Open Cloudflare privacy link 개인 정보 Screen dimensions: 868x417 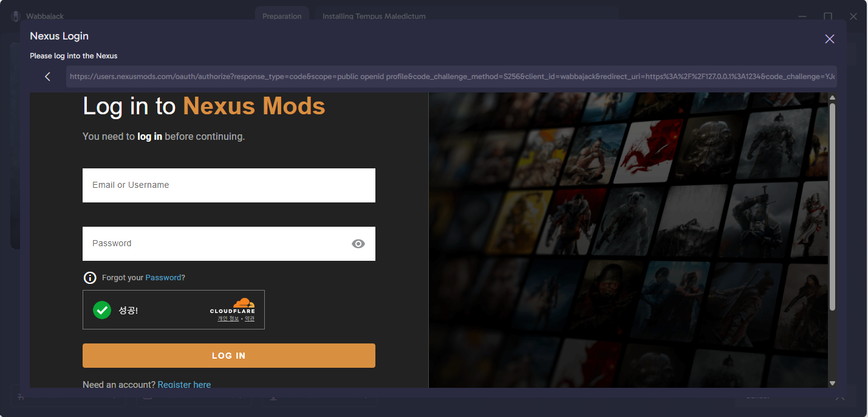(228, 319)
